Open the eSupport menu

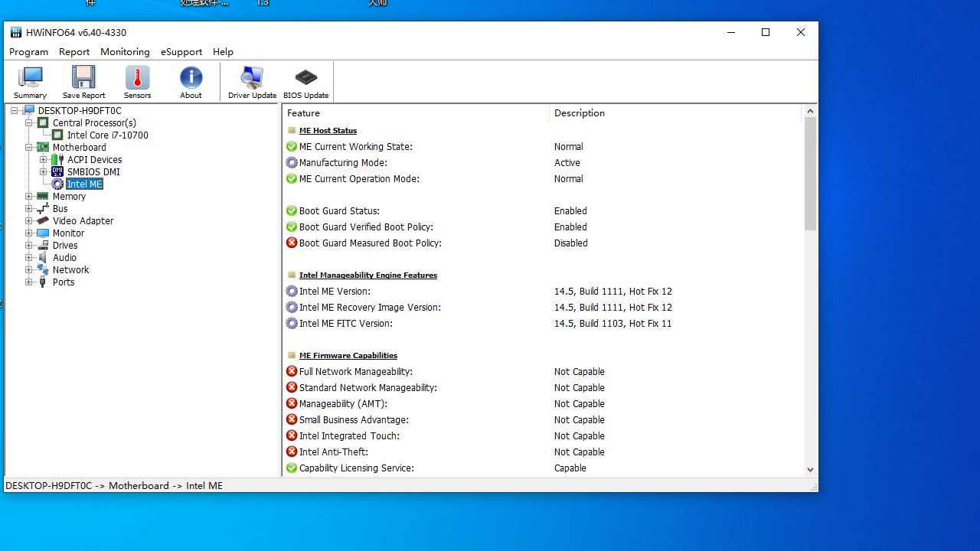point(181,52)
